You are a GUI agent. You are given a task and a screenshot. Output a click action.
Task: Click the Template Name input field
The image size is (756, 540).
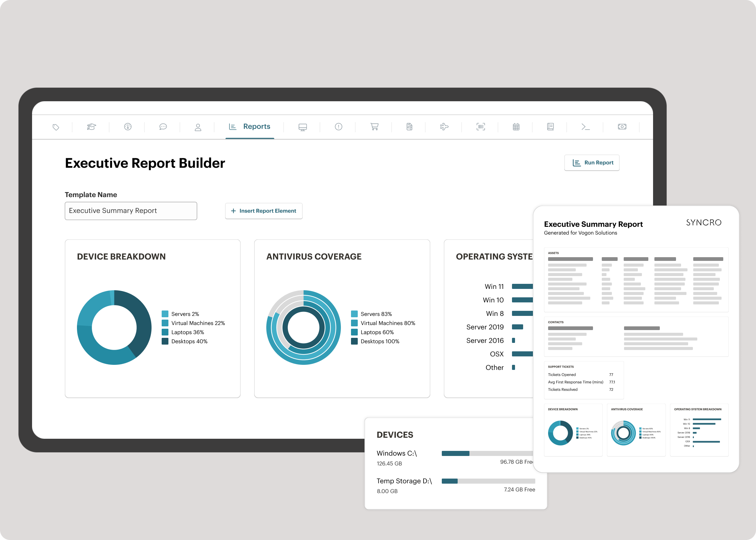131,211
